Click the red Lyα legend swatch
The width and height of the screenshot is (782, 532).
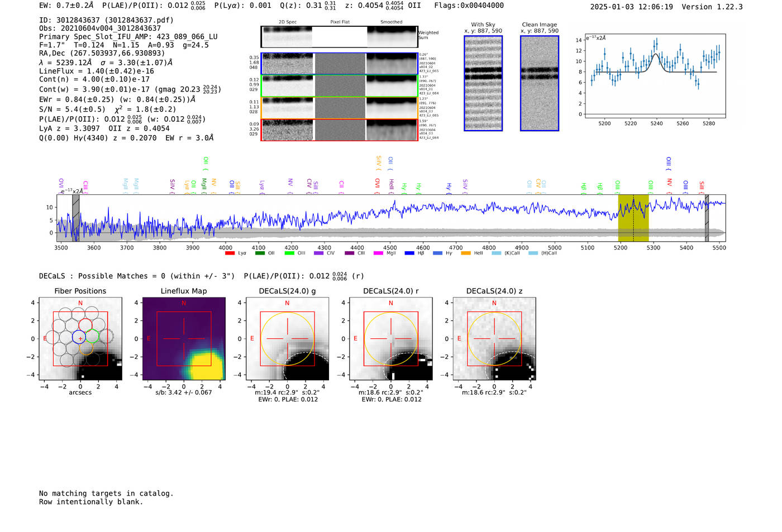point(230,253)
